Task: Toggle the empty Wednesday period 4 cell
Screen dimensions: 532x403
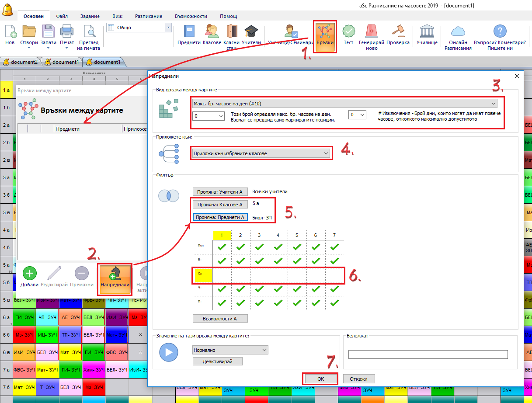Action: click(x=278, y=275)
